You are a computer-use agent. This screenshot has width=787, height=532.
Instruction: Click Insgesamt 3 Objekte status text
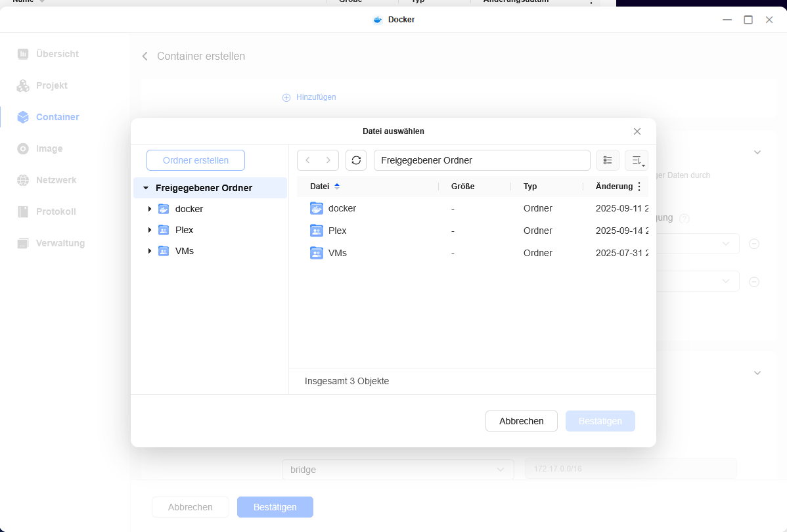(x=347, y=382)
